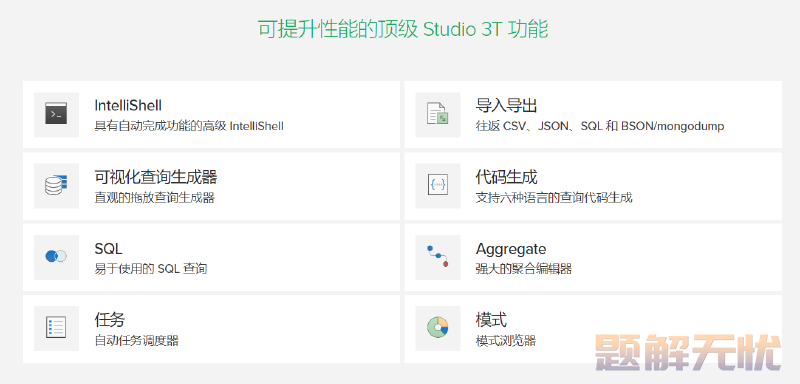Click the Import/Export document icon beside 导入导出
Screen dimensions: 800x384
(x=437, y=114)
